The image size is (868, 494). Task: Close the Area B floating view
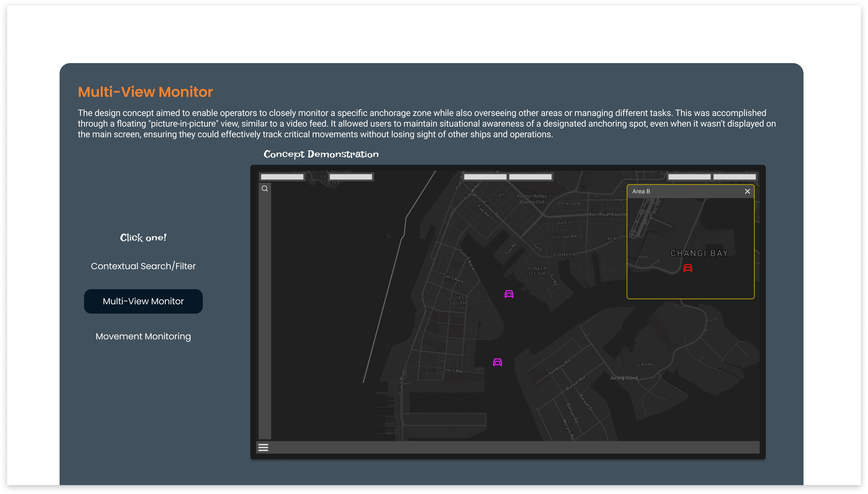[747, 191]
